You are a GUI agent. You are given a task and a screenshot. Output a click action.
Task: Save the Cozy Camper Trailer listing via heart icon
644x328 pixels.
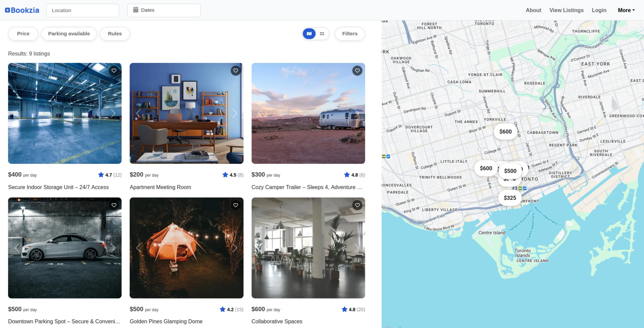[357, 71]
